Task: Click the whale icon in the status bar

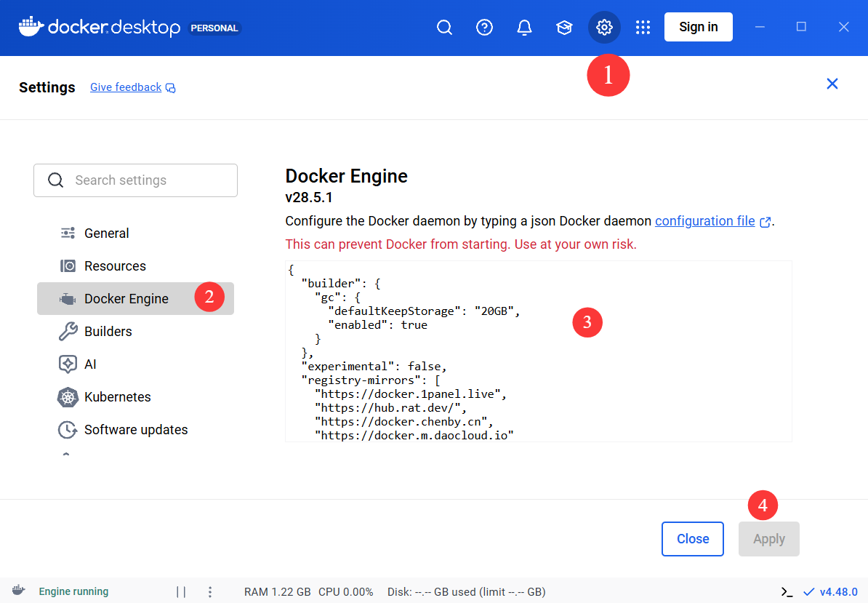Action: tap(19, 590)
